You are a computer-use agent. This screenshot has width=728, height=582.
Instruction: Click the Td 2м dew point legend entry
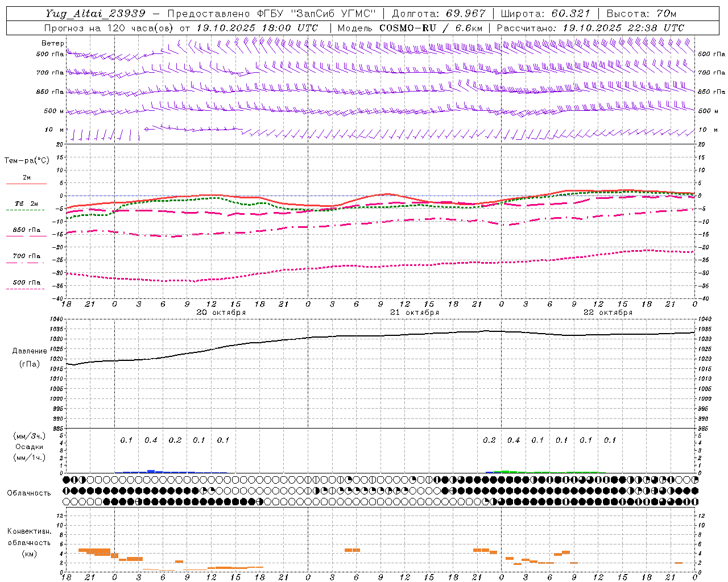click(27, 203)
